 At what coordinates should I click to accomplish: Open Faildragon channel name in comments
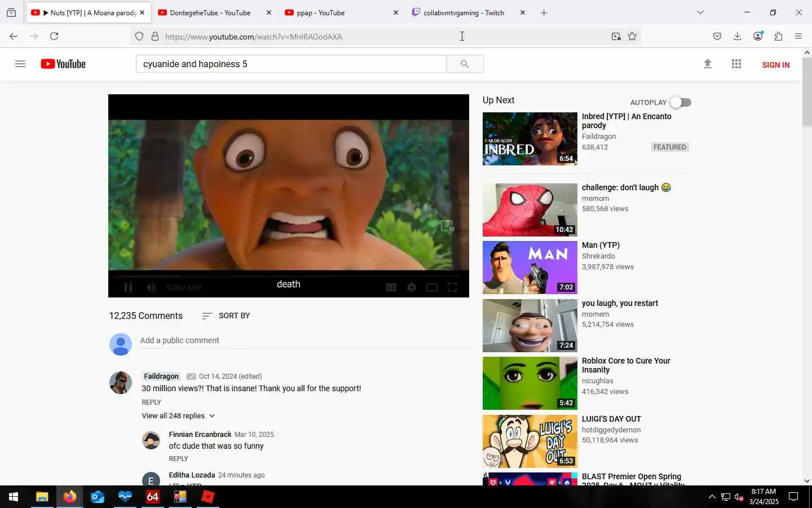tap(161, 376)
